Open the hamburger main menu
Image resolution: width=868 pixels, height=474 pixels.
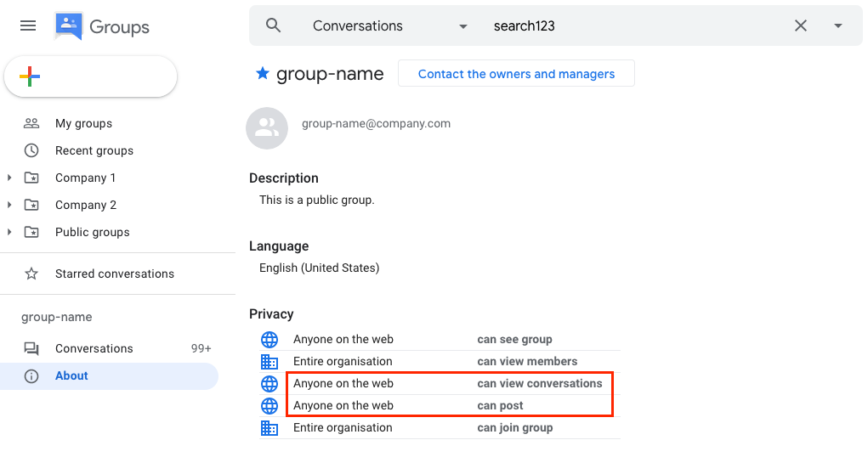tap(28, 25)
